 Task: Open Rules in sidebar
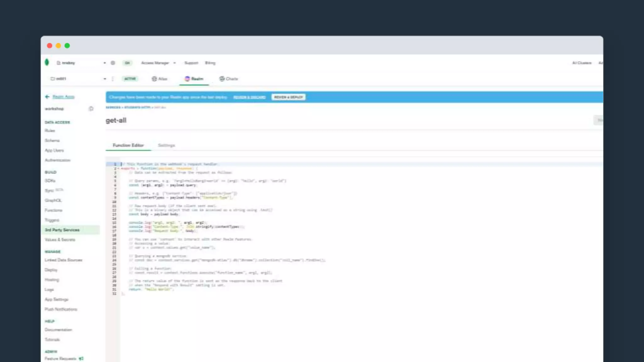point(50,131)
